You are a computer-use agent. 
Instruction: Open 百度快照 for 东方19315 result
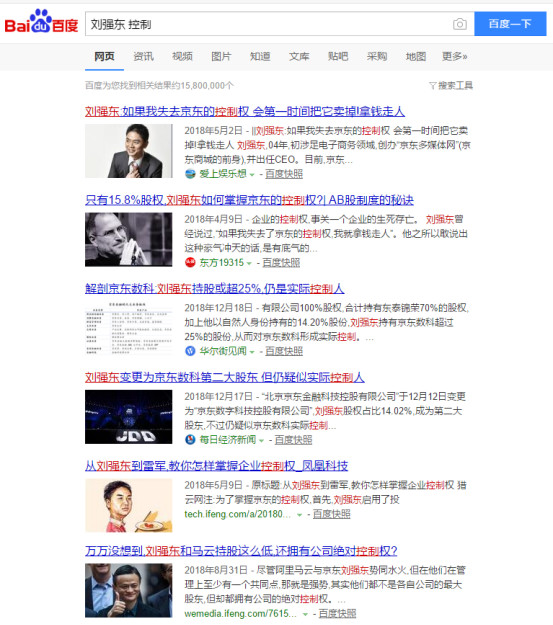(281, 262)
